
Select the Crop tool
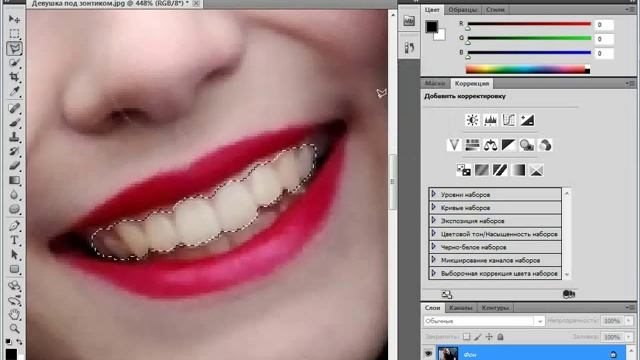point(14,77)
